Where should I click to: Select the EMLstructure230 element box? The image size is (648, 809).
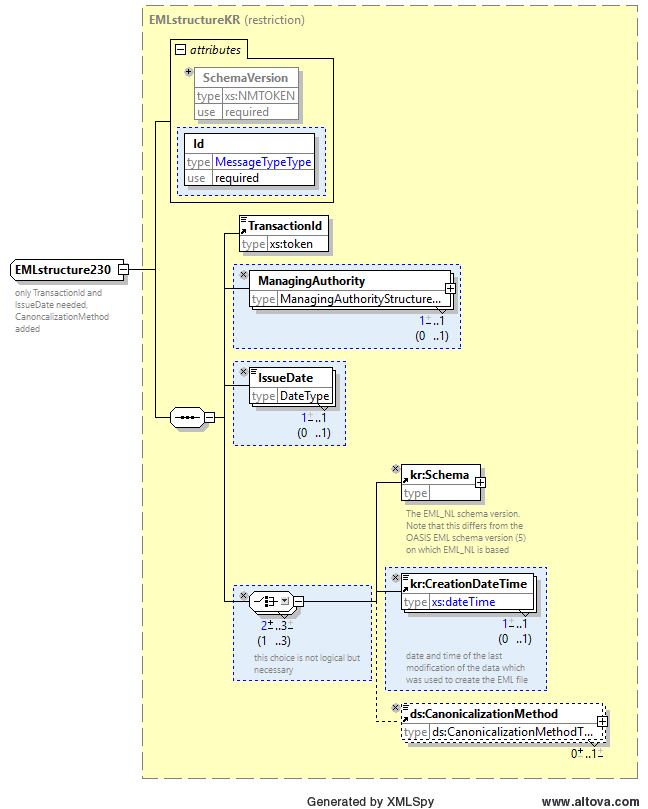point(67,270)
